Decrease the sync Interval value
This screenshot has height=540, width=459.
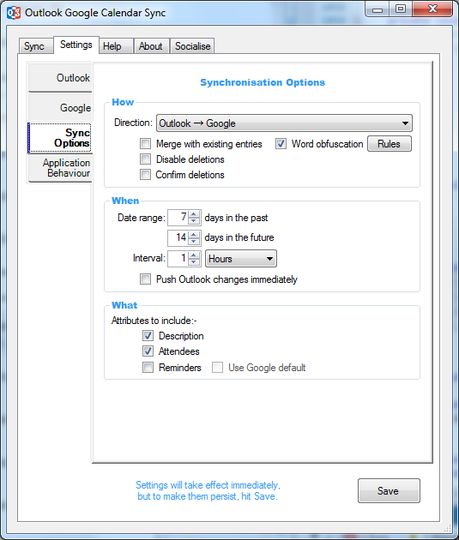[x=194, y=262]
